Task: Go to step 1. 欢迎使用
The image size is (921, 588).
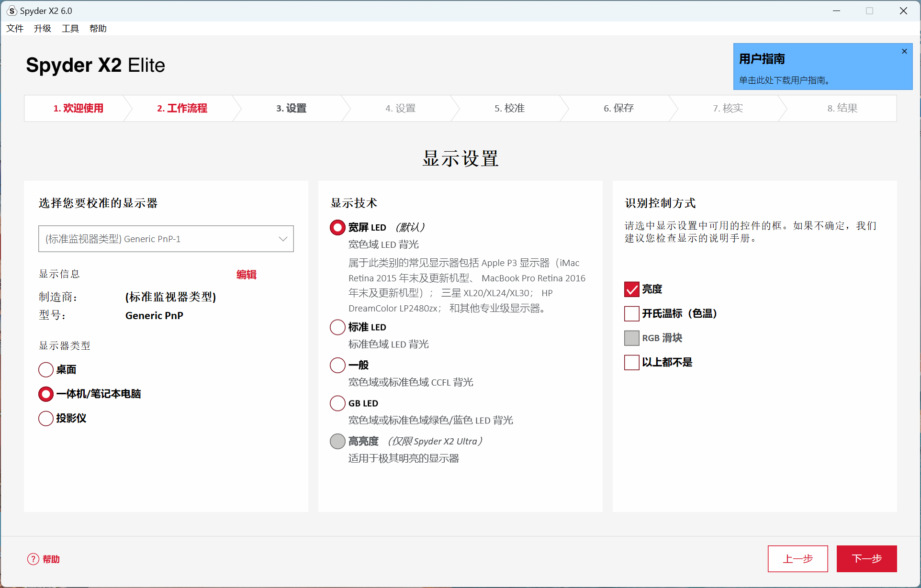Action: 78,108
